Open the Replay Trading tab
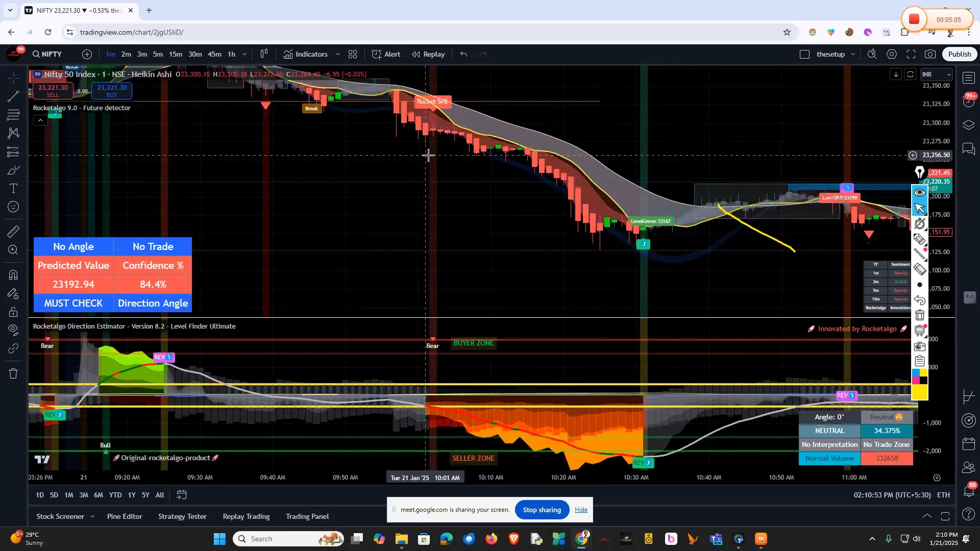The height and width of the screenshot is (551, 980). coord(246,516)
